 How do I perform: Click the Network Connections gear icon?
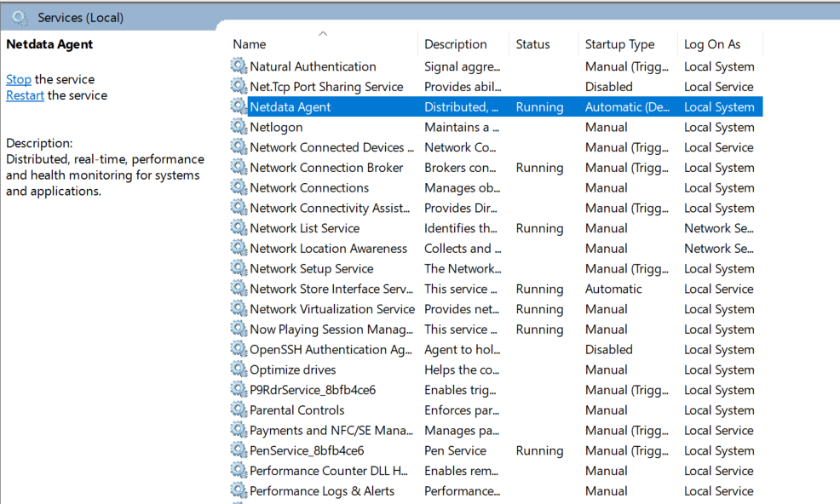pos(239,187)
